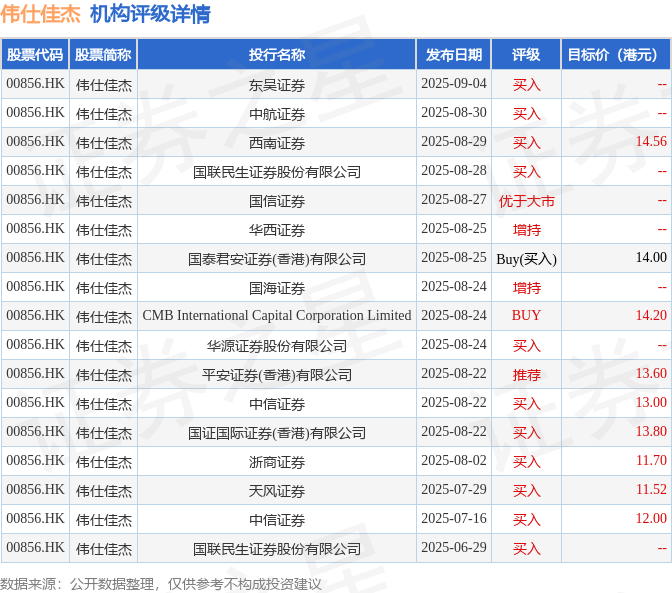Screen dimensions: 672x593
Task: Click the target price 13.80
Action: point(651,431)
